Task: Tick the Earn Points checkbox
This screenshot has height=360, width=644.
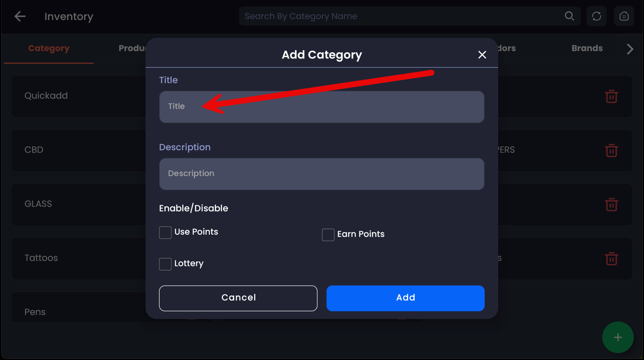Action: [328, 235]
